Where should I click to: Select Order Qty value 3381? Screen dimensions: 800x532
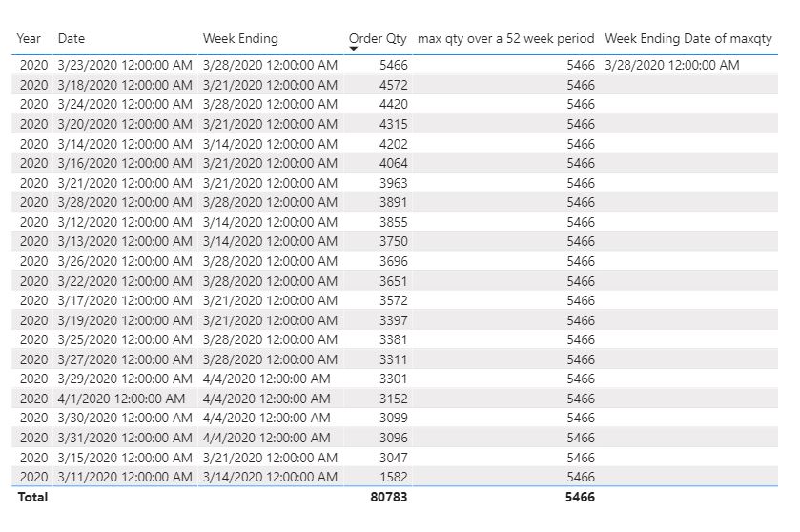tap(394, 340)
